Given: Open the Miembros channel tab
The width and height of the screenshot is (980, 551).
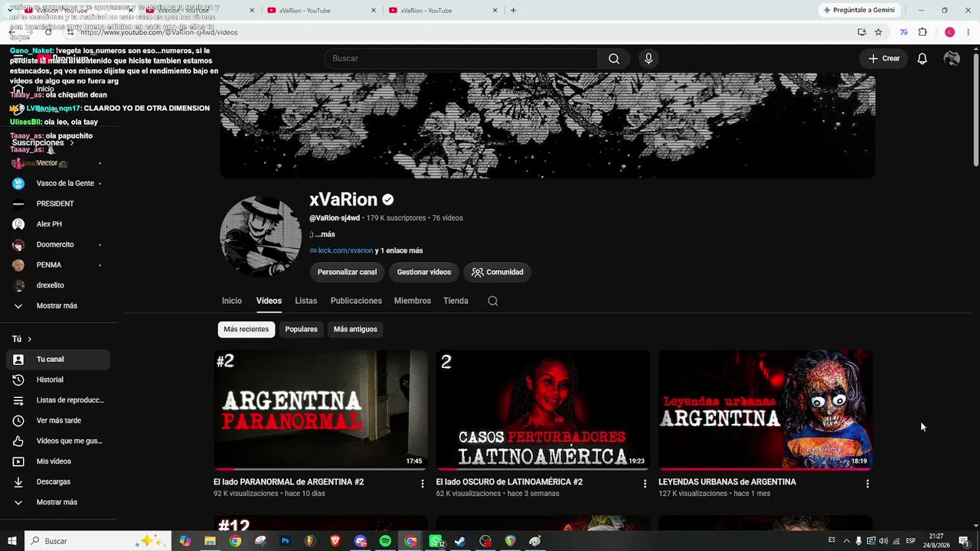Looking at the screenshot, I should (413, 301).
